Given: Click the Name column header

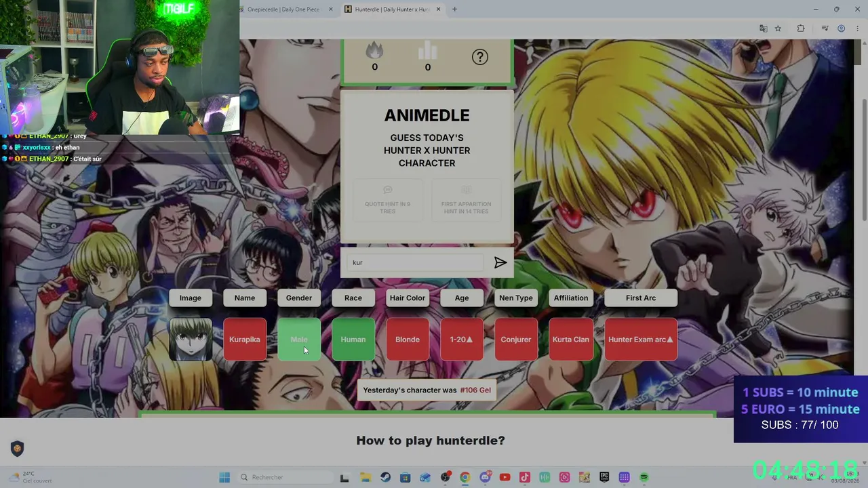Looking at the screenshot, I should (245, 298).
